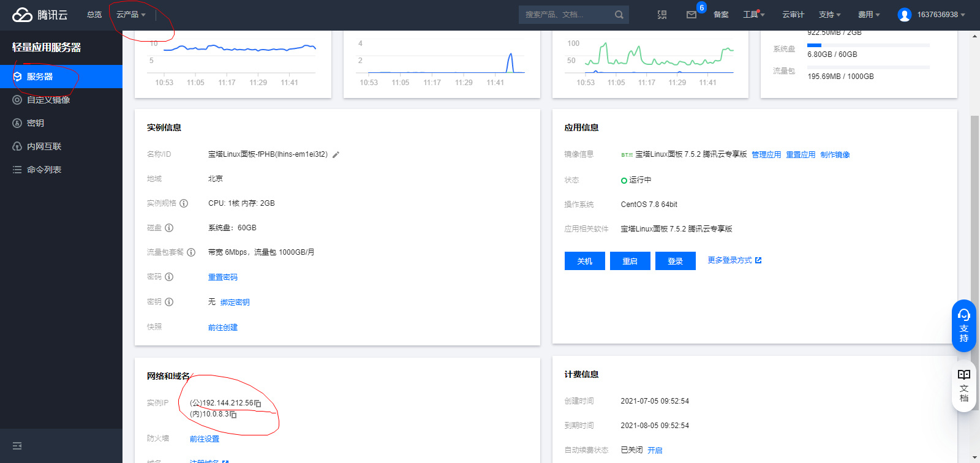Click info icon next to 密码
Screen dimensions: 980x463
pos(169,277)
